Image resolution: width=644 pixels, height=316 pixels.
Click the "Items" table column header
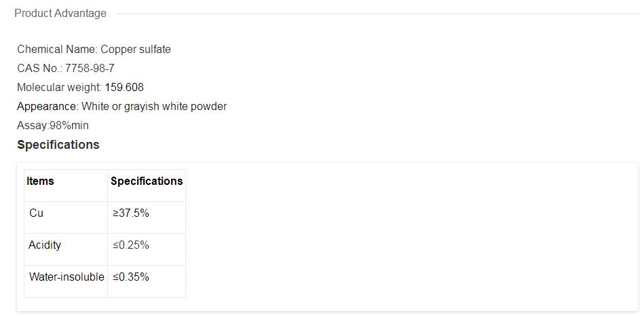pyautogui.click(x=40, y=181)
